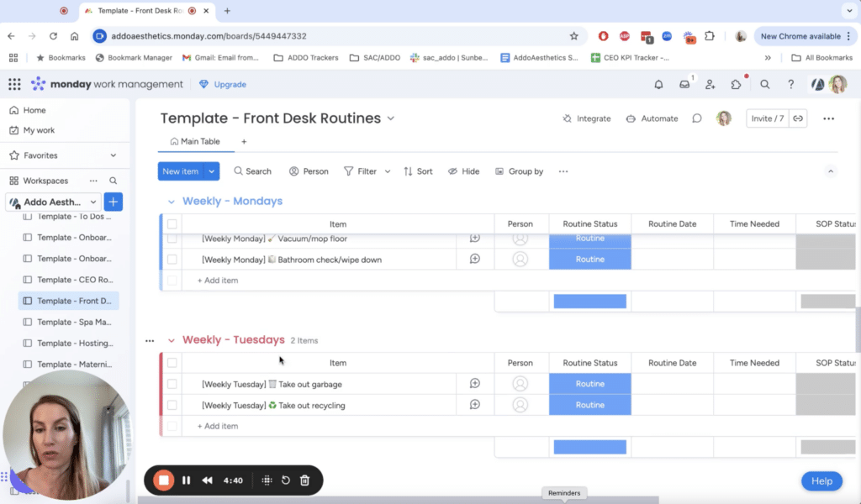Click Routine status cell for Take out garbage

[589, 384]
